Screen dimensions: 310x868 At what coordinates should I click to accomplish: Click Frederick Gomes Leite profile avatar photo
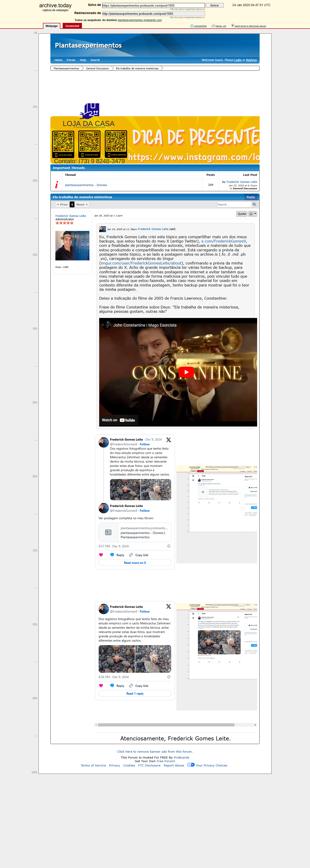[x=72, y=246]
